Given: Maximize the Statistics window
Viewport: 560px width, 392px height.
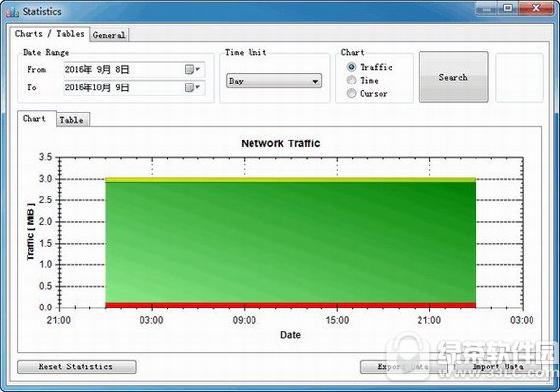Looking at the screenshot, I should pyautogui.click(x=508, y=8).
